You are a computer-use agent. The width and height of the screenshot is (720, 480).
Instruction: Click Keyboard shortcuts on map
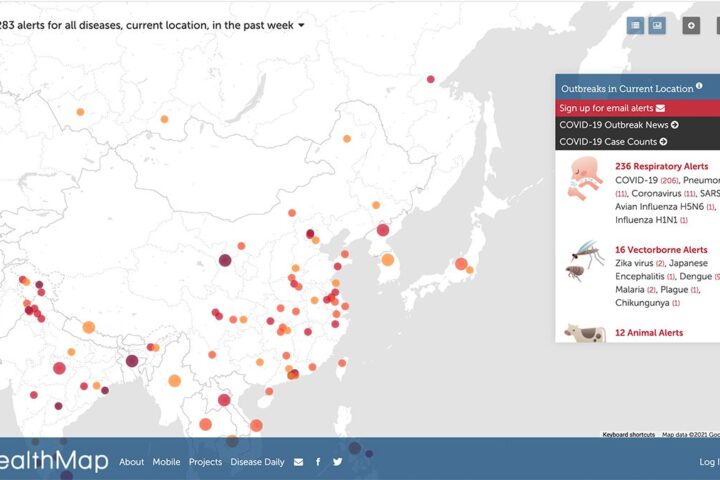point(629,435)
